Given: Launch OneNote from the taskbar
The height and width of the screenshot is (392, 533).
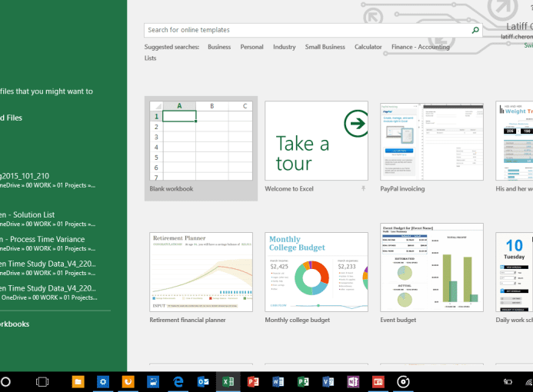Looking at the screenshot, I should 353,382.
